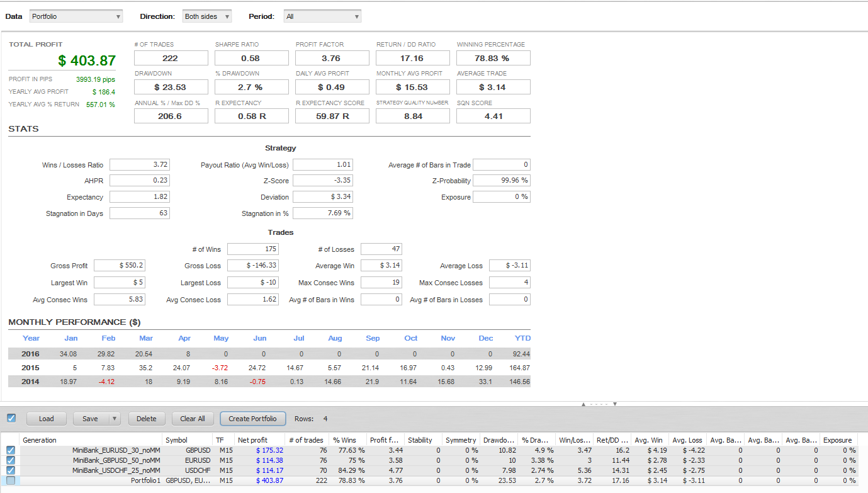Click the SQN Score value 4.41

pyautogui.click(x=493, y=116)
